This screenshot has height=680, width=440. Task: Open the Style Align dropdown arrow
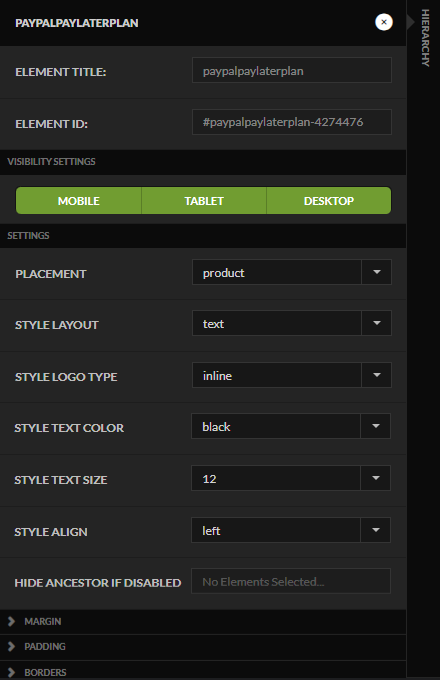(375, 530)
